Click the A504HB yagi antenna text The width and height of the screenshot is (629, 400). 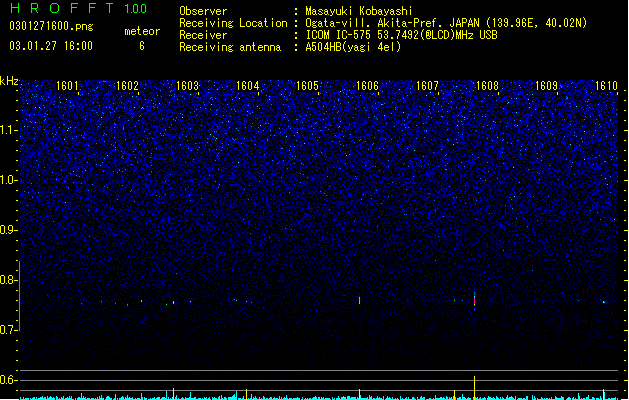(x=353, y=47)
